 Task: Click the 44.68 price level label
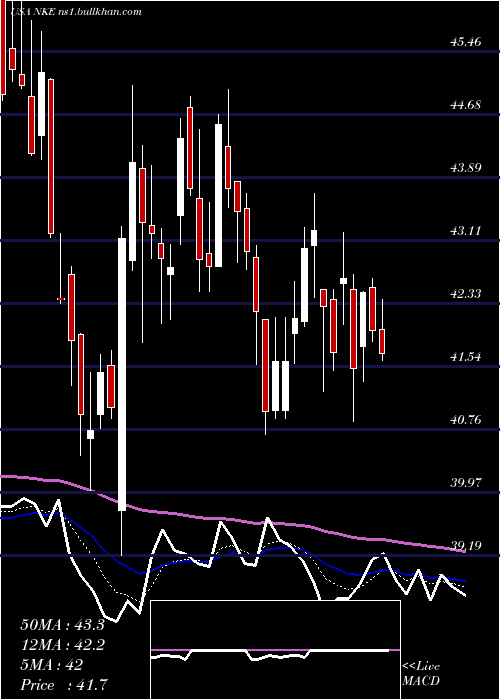[466, 105]
